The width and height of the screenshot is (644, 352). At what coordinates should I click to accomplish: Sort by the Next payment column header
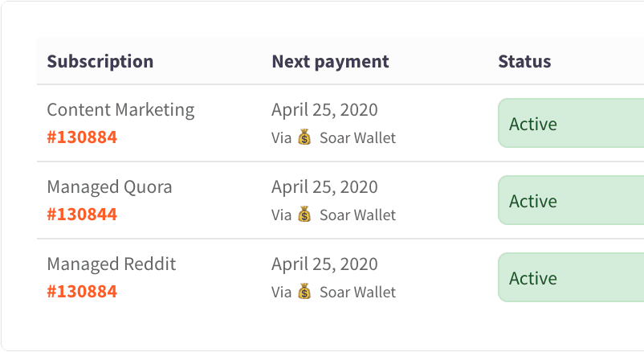coord(330,61)
